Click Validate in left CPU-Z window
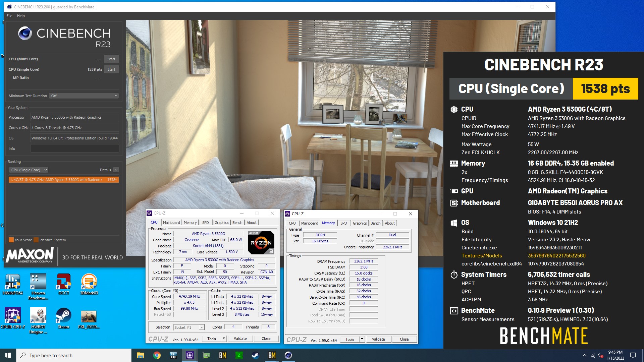 coord(240,339)
